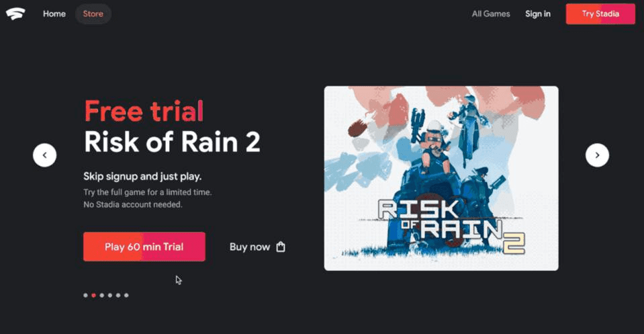The height and width of the screenshot is (334, 644).
Task: Select the fifth carousel dot indicator
Action: (x=118, y=295)
